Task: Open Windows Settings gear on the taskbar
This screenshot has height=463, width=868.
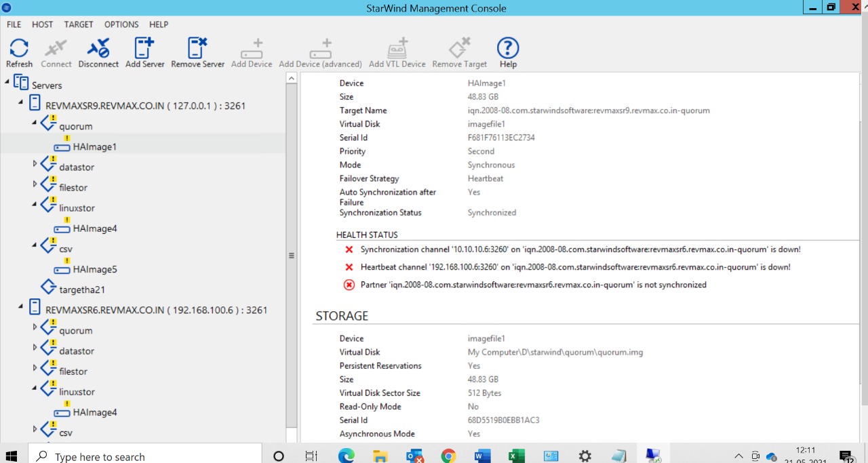Action: (585, 456)
